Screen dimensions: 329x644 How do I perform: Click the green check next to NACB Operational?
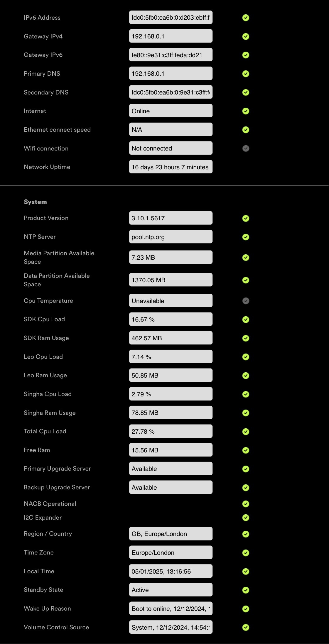point(246,504)
